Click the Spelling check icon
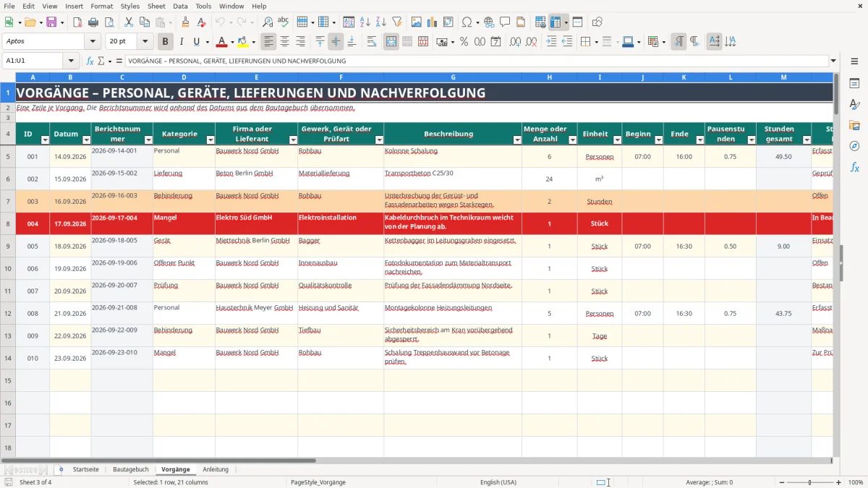 pos(284,22)
